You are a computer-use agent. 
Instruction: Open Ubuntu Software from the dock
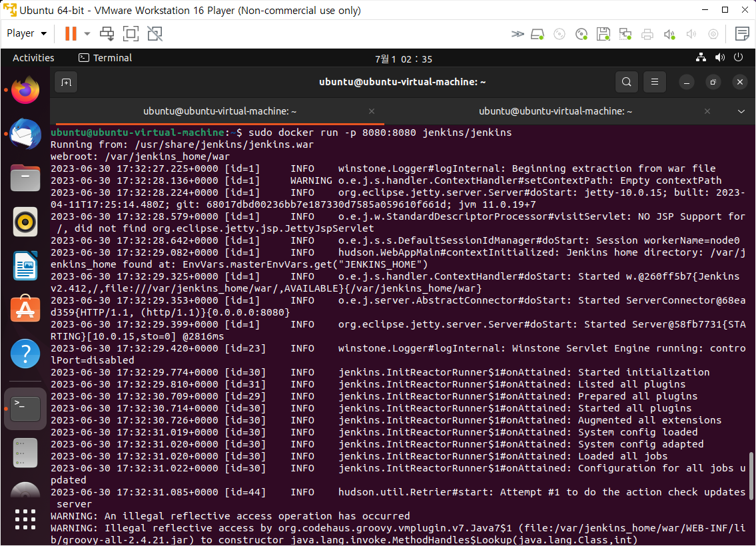point(25,309)
